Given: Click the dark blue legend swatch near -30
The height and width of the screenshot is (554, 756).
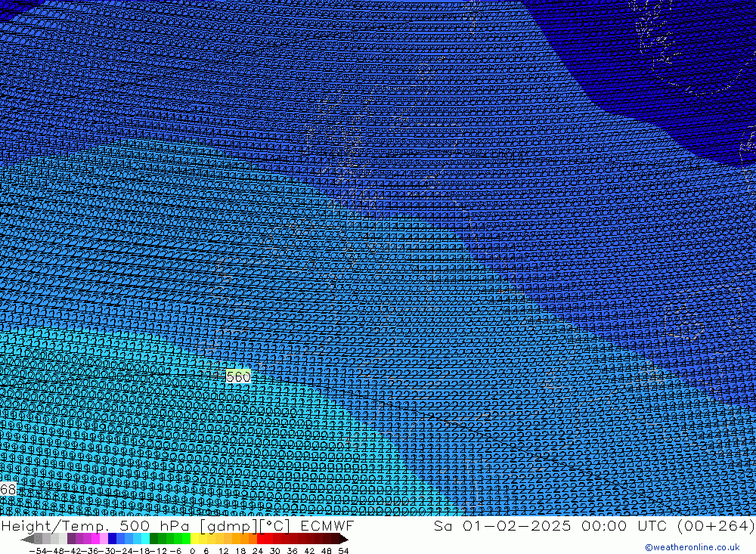Looking at the screenshot, I should click(x=112, y=539).
